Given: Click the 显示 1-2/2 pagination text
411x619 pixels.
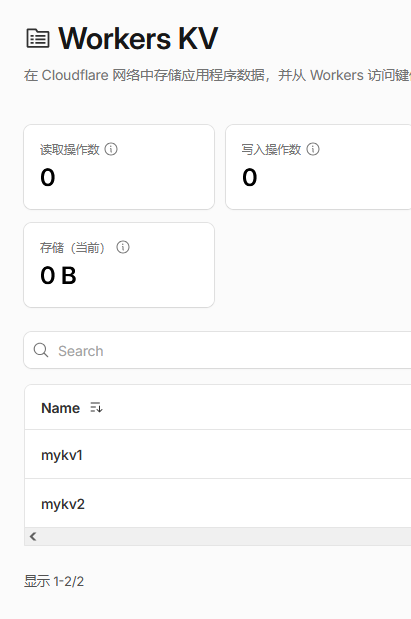Looking at the screenshot, I should point(54,581).
